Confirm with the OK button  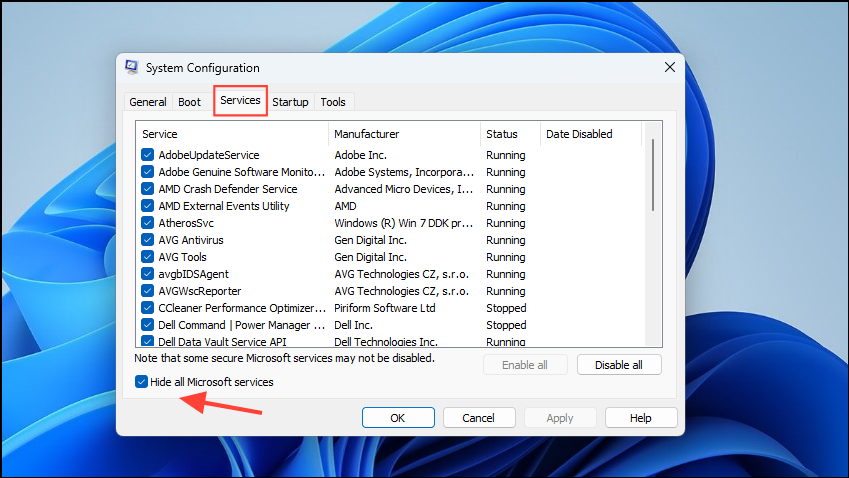[398, 418]
